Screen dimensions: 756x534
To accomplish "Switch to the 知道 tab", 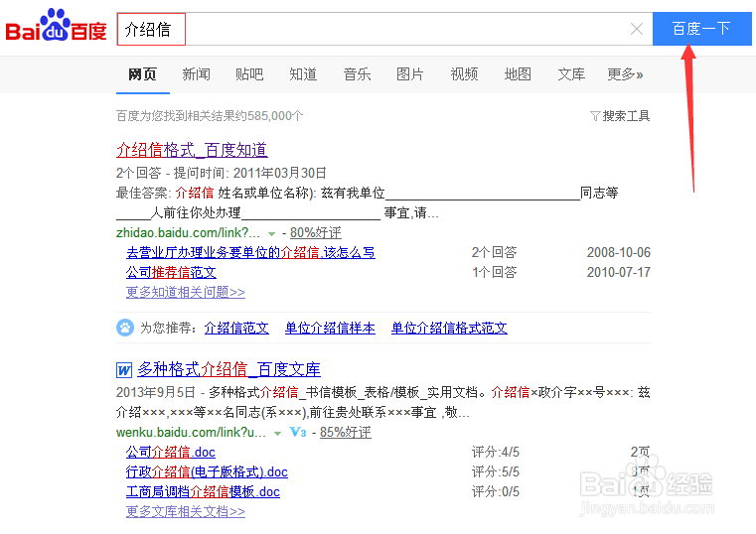I will pos(303,74).
